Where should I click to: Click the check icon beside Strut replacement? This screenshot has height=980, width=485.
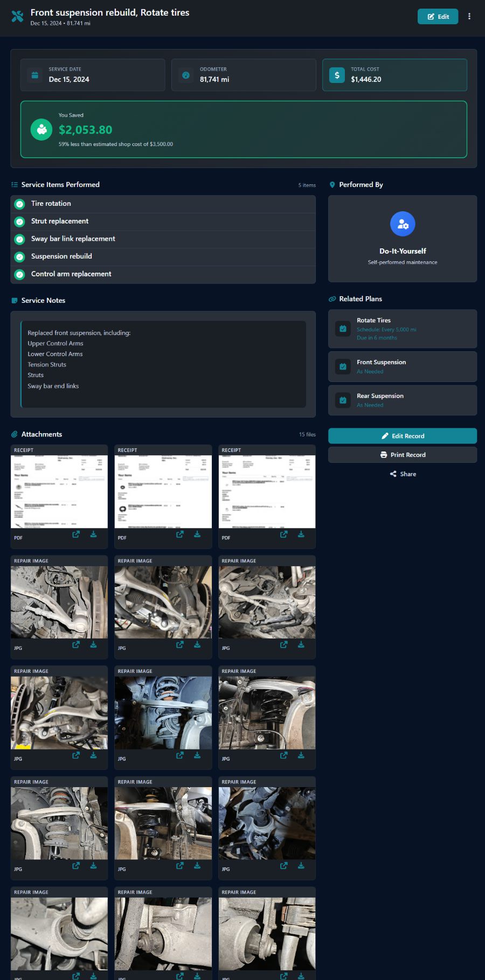[20, 221]
